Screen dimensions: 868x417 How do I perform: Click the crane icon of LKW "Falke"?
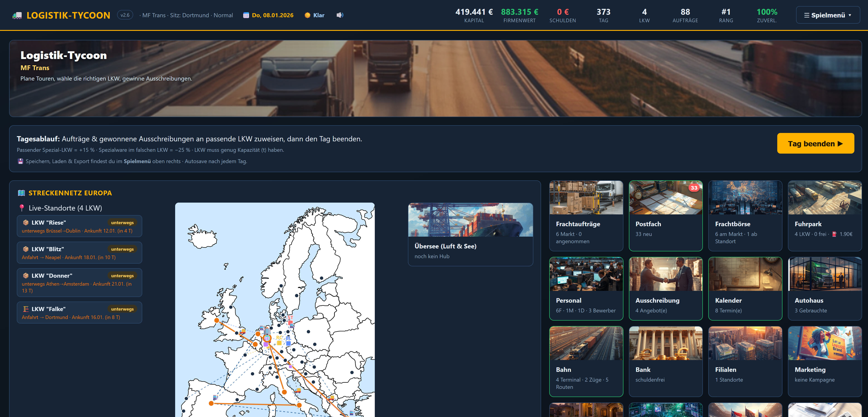point(26,309)
